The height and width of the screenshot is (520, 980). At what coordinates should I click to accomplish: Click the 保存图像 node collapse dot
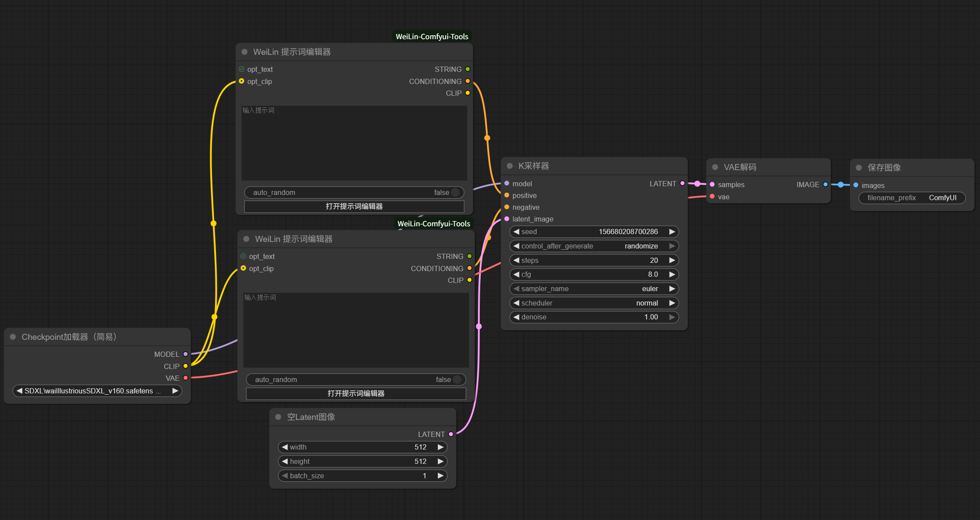click(x=859, y=168)
